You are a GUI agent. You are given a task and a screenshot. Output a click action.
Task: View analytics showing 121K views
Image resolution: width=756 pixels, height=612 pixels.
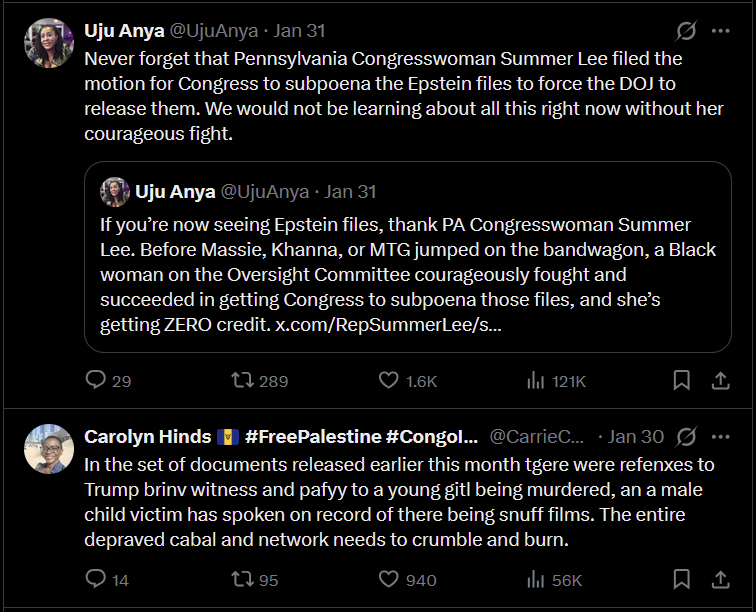[536, 380]
